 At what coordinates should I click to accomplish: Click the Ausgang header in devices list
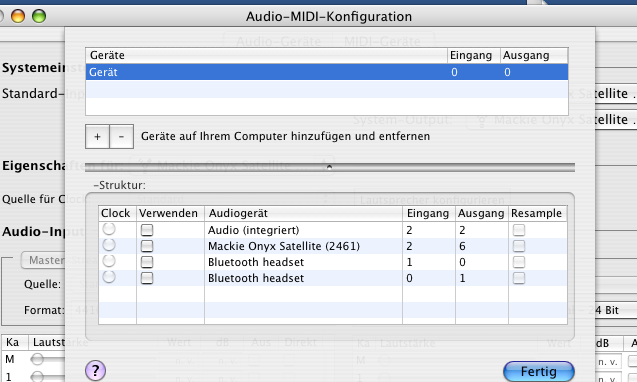coord(534,55)
